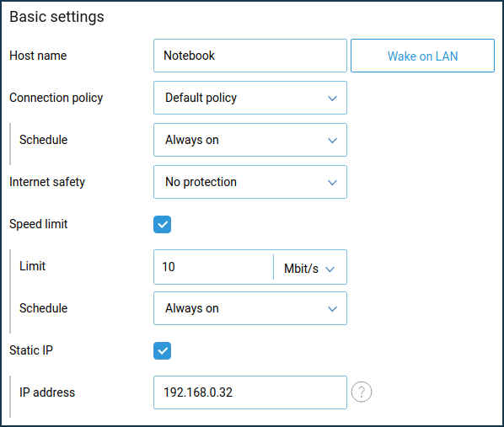Click the Connection policy label
The image size is (504, 427).
pos(56,98)
